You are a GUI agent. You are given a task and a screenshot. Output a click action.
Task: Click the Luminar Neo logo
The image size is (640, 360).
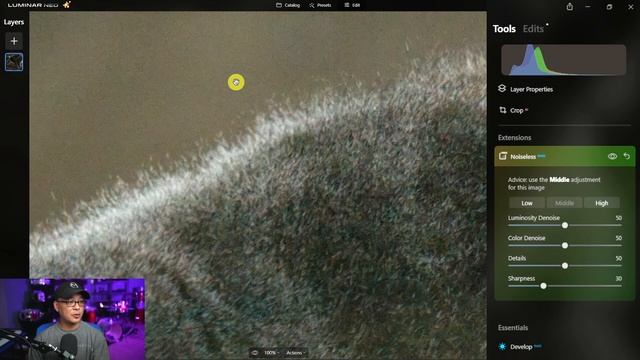pyautogui.click(x=39, y=5)
